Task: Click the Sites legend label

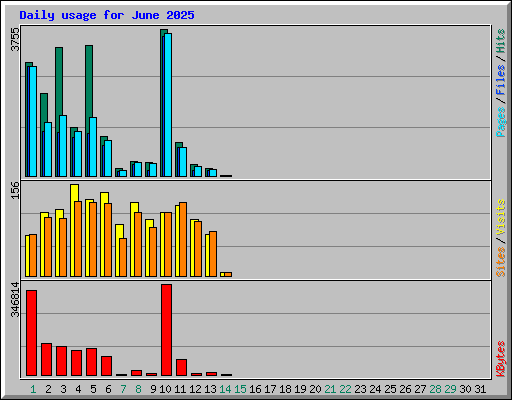Action: [x=501, y=262]
